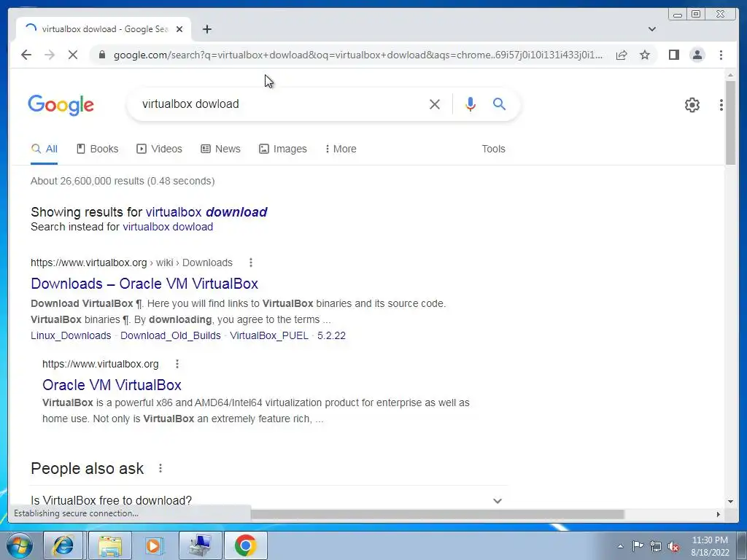Follow corrected virtualbox download link

pos(206,212)
